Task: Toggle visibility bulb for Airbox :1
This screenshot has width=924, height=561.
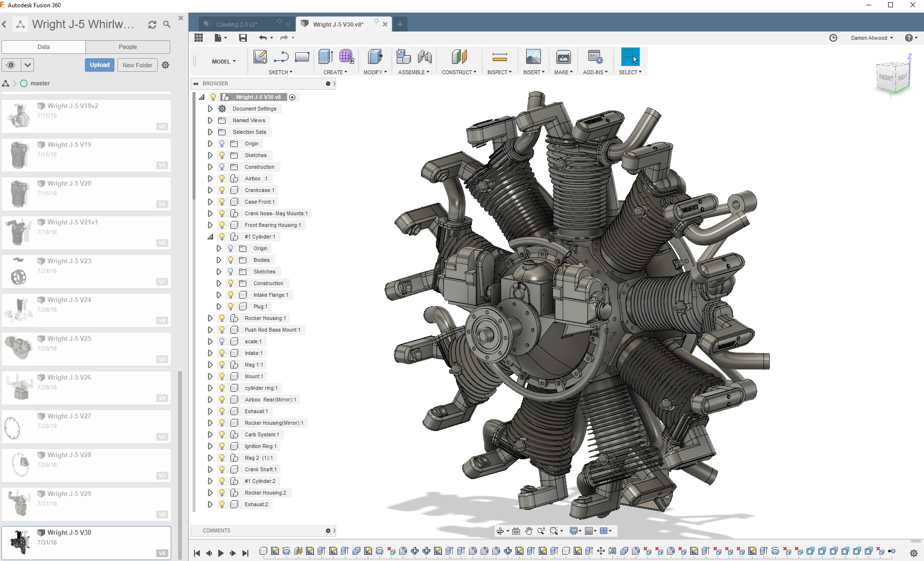Action: [x=222, y=178]
